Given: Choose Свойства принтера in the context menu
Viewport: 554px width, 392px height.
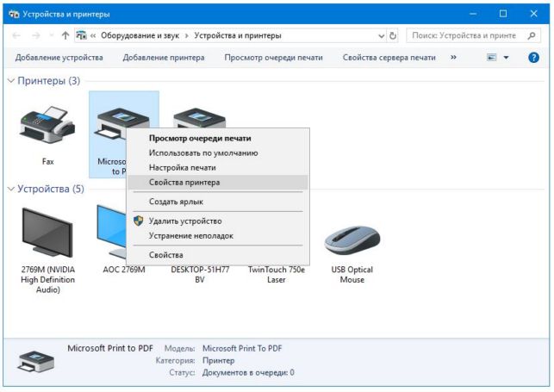Looking at the screenshot, I should 218,183.
